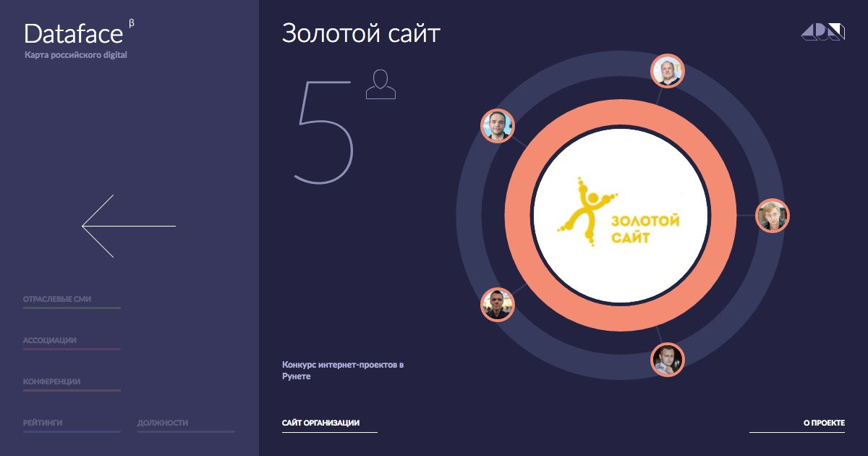Open the Сайт организации link
Viewport: 868px width, 456px height.
[x=329, y=424]
